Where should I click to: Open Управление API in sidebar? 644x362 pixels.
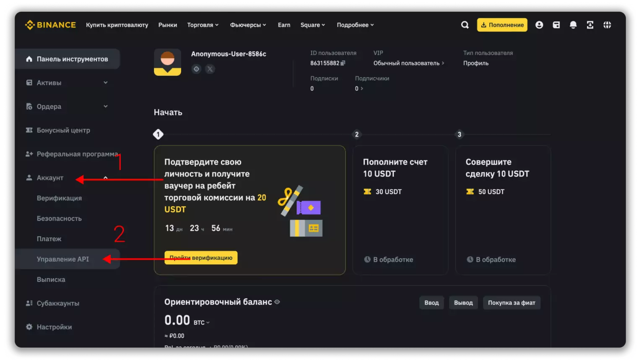coord(68,259)
